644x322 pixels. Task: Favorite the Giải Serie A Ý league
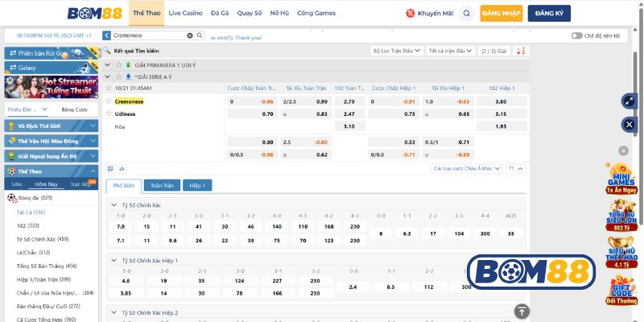coord(118,76)
